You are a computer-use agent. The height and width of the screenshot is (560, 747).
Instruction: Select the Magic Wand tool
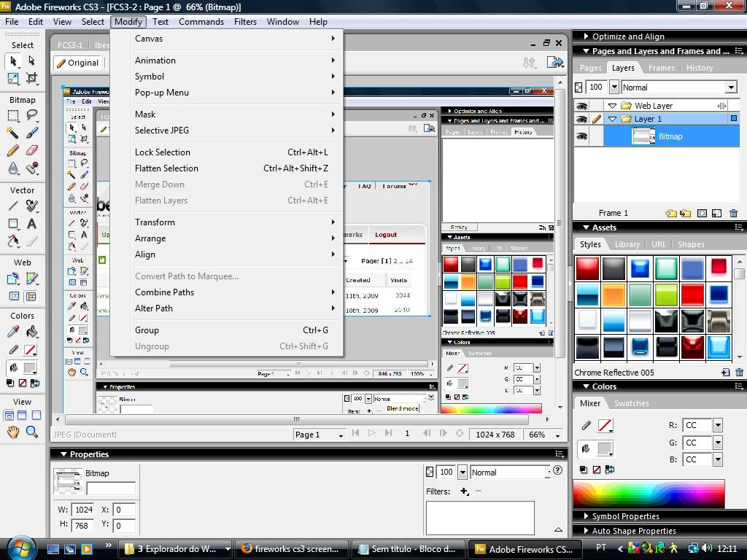13,133
